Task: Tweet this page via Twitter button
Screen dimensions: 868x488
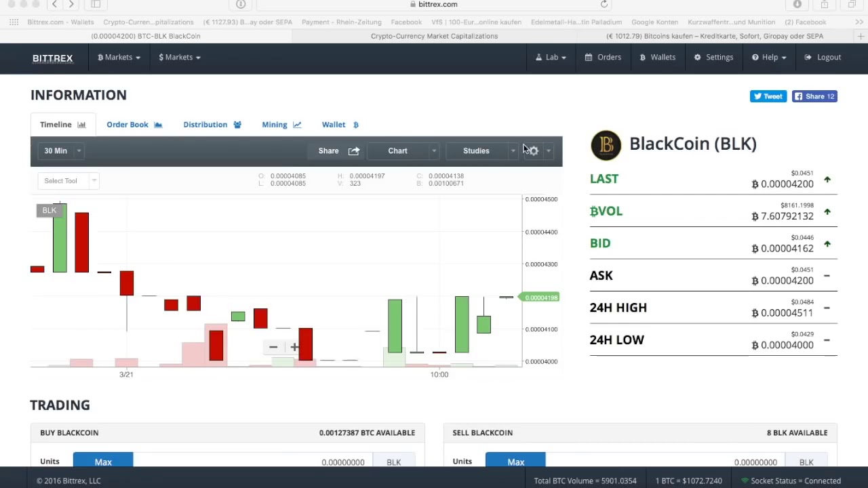Action: (768, 96)
